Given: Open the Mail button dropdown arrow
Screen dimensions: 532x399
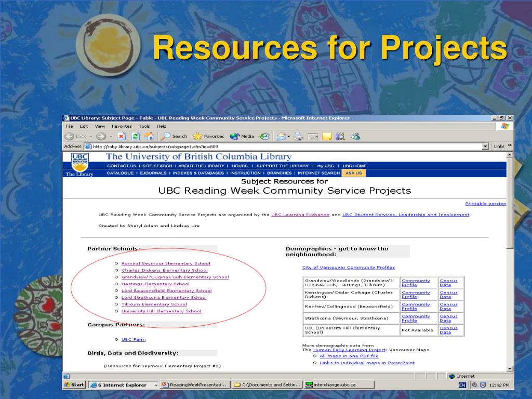Looking at the screenshot, I should pyautogui.click(x=288, y=137).
